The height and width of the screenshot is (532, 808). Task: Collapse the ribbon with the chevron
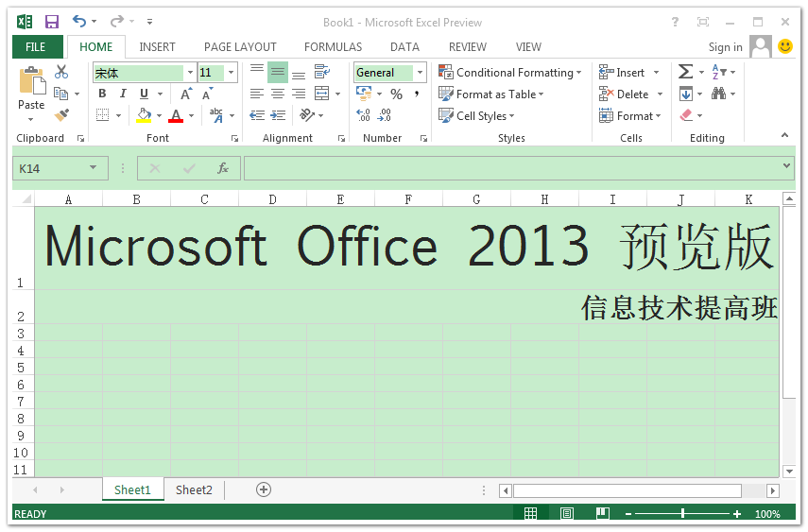pyautogui.click(x=784, y=135)
